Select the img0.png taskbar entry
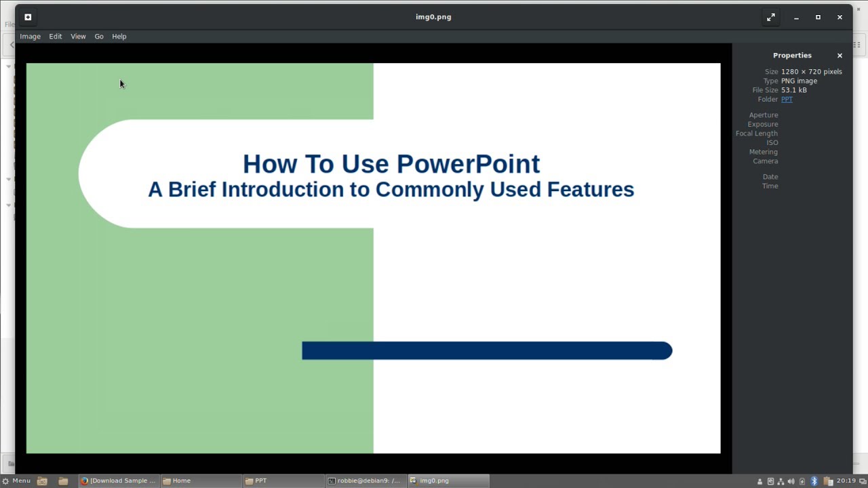This screenshot has width=868, height=488. [448, 481]
